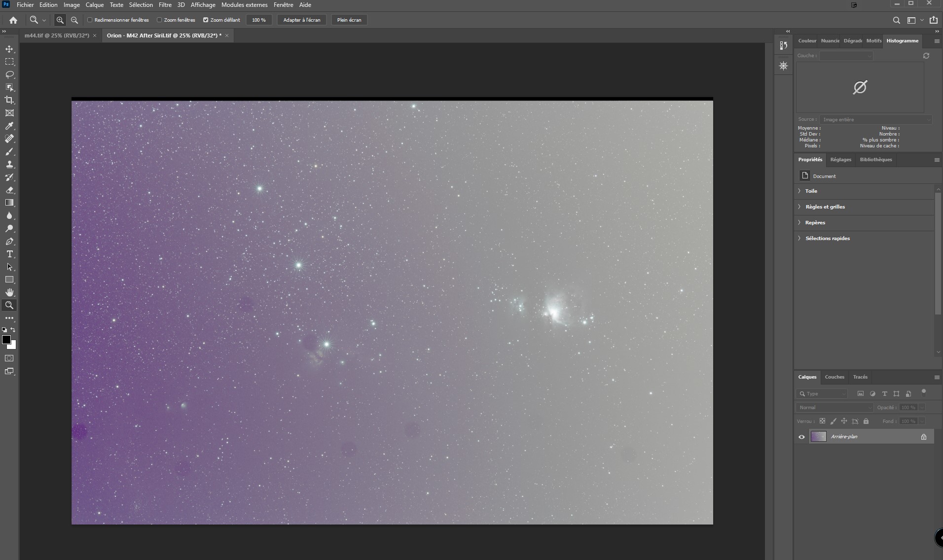Switch to the Couches tab
The height and width of the screenshot is (560, 943).
tap(834, 377)
